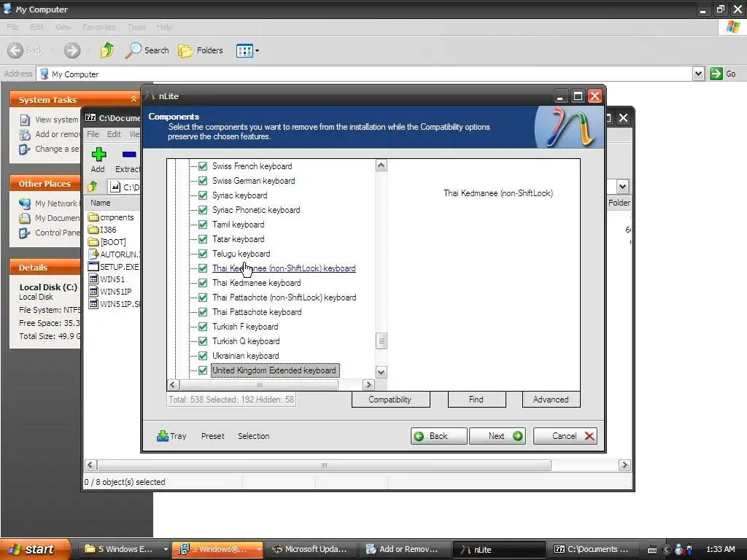The height and width of the screenshot is (560, 747).
Task: Open My Documents link in Other Places
Action: pos(57,218)
